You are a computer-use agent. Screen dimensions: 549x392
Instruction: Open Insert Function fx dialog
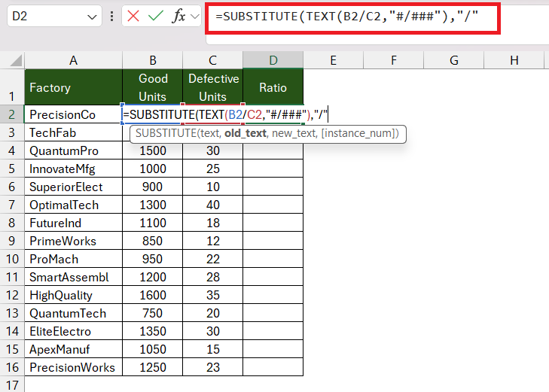(178, 16)
